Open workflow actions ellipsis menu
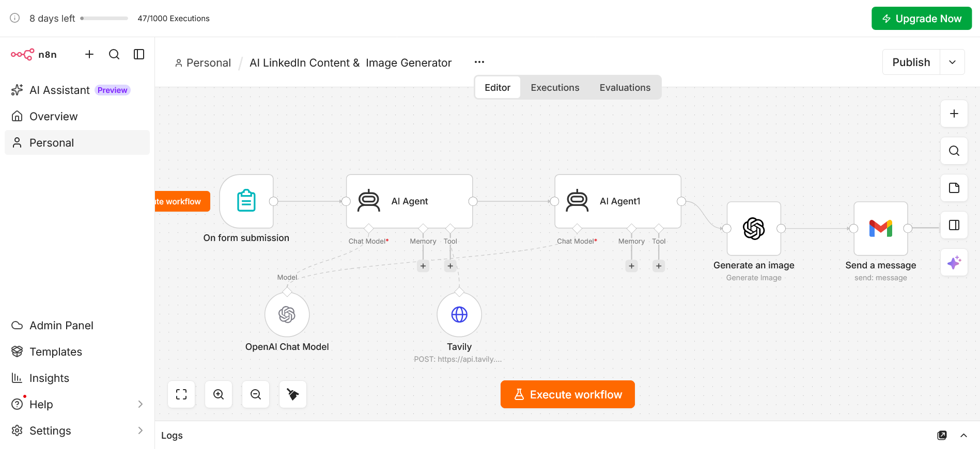 479,62
